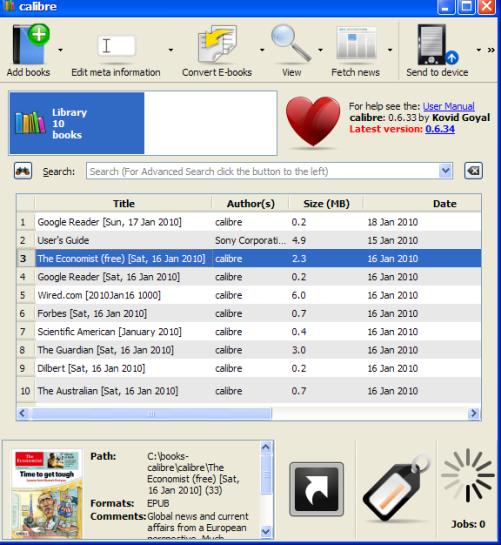The width and height of the screenshot is (501, 545).
Task: Click Convert E-books icon
Action: pos(217,44)
